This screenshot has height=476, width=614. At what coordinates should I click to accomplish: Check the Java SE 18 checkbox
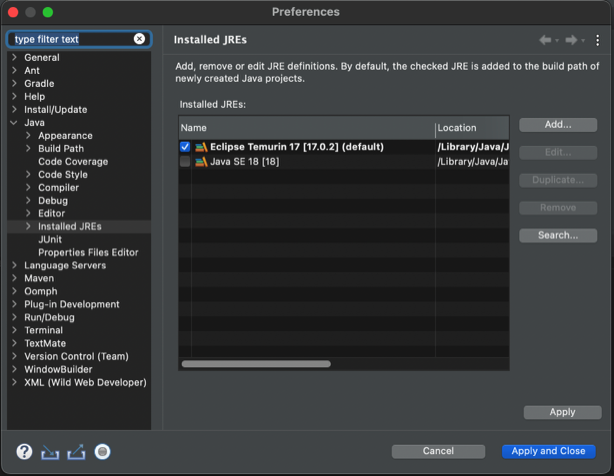tap(185, 161)
